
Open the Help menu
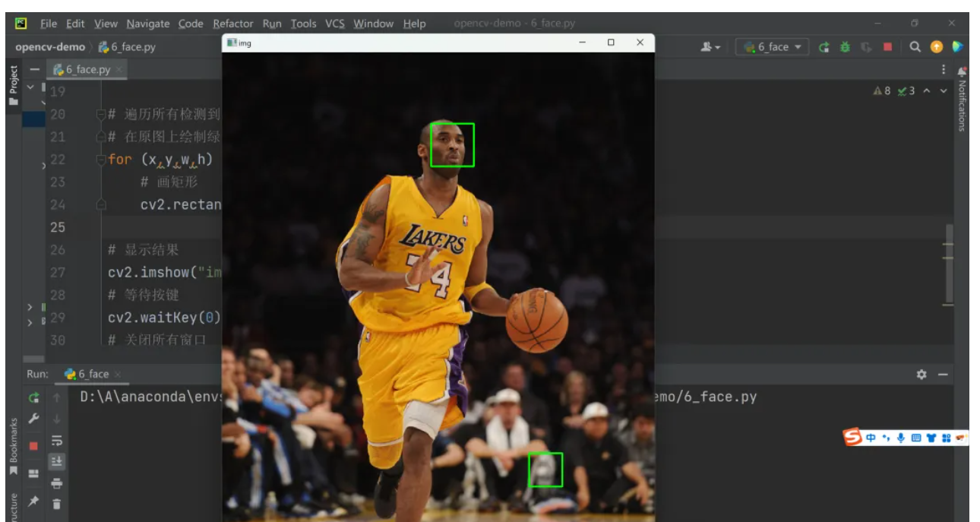[x=414, y=24]
